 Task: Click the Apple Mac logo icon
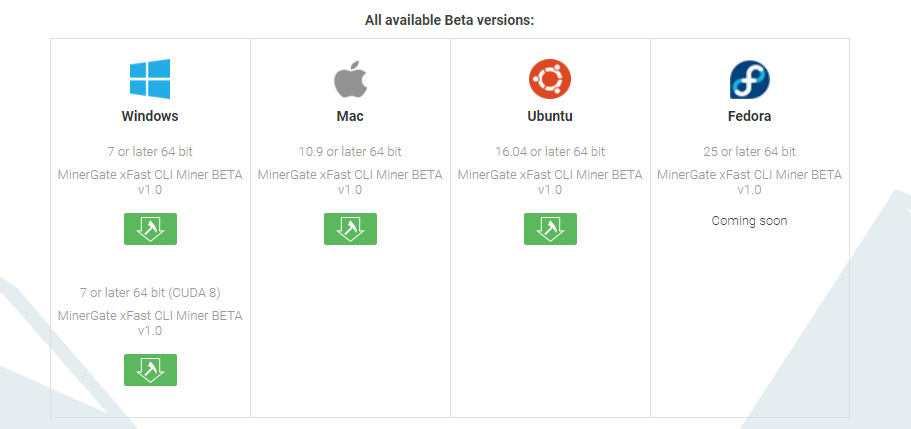click(x=350, y=79)
